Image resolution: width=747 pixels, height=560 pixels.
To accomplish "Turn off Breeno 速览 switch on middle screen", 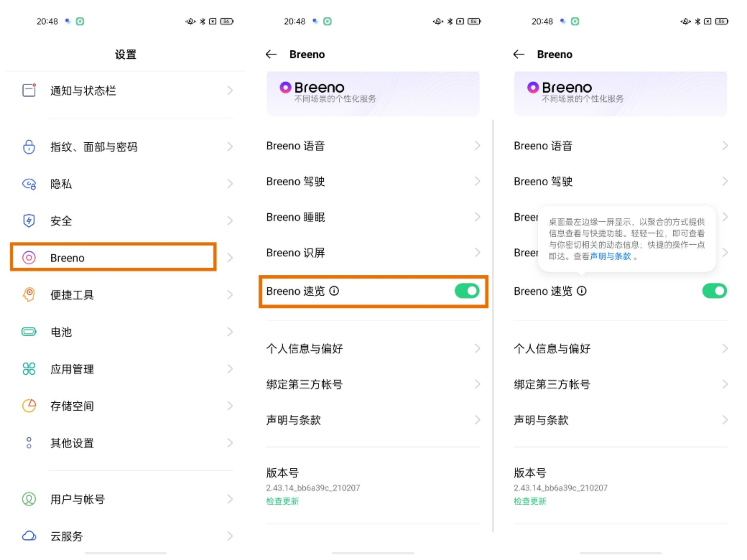I will (467, 291).
